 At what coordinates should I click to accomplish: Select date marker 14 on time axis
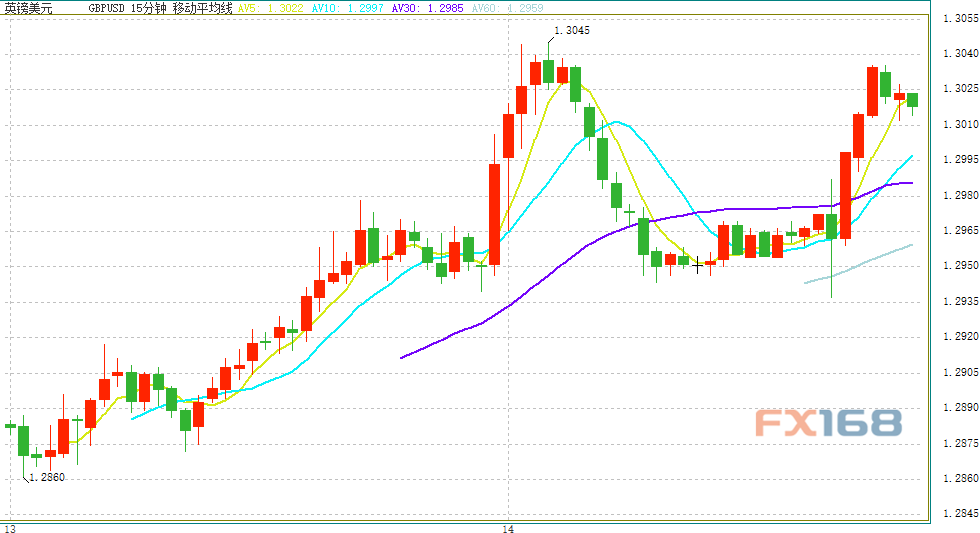508,526
